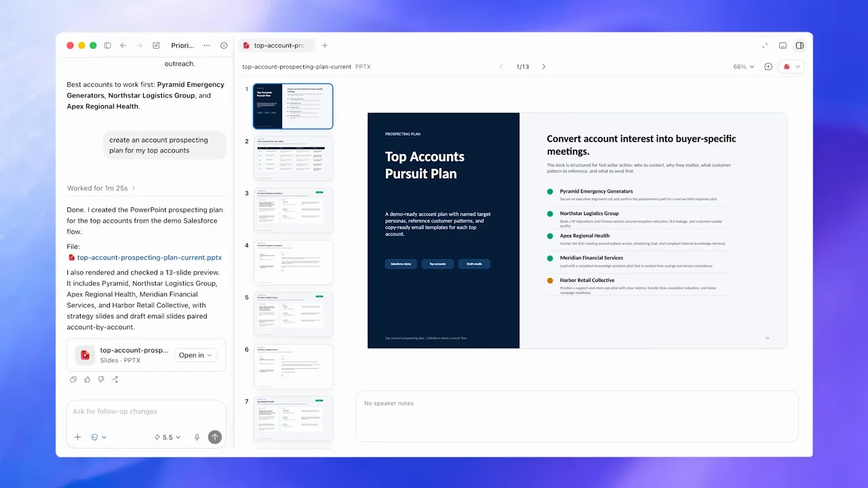Select slide 3 thumbnail

[x=293, y=210]
